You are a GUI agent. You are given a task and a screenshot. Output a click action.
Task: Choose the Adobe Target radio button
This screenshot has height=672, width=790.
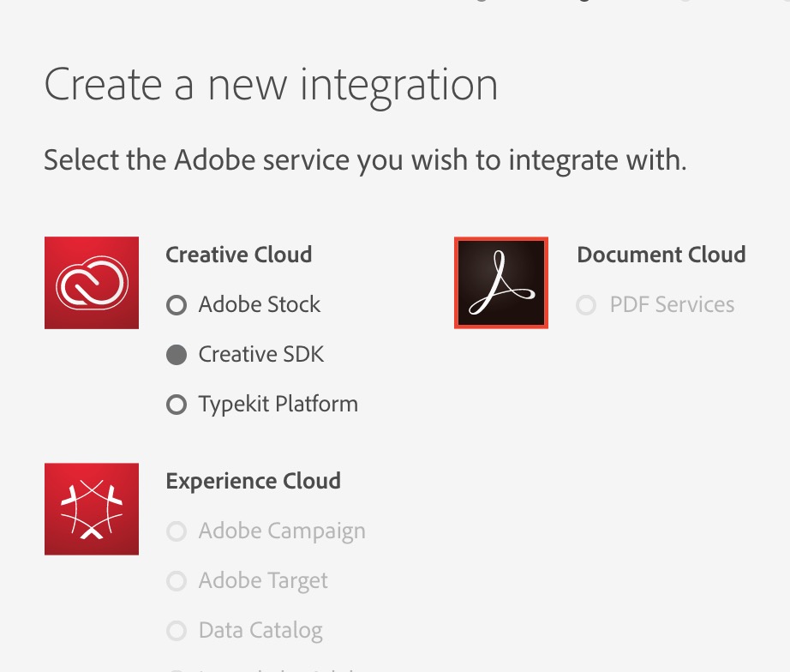[x=177, y=581]
